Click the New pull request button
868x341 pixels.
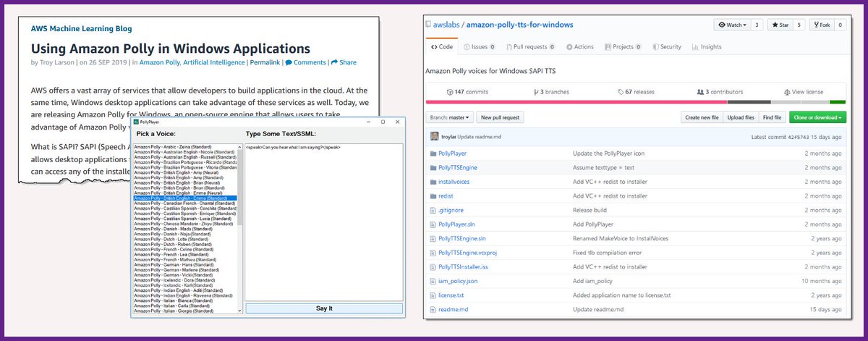click(500, 117)
